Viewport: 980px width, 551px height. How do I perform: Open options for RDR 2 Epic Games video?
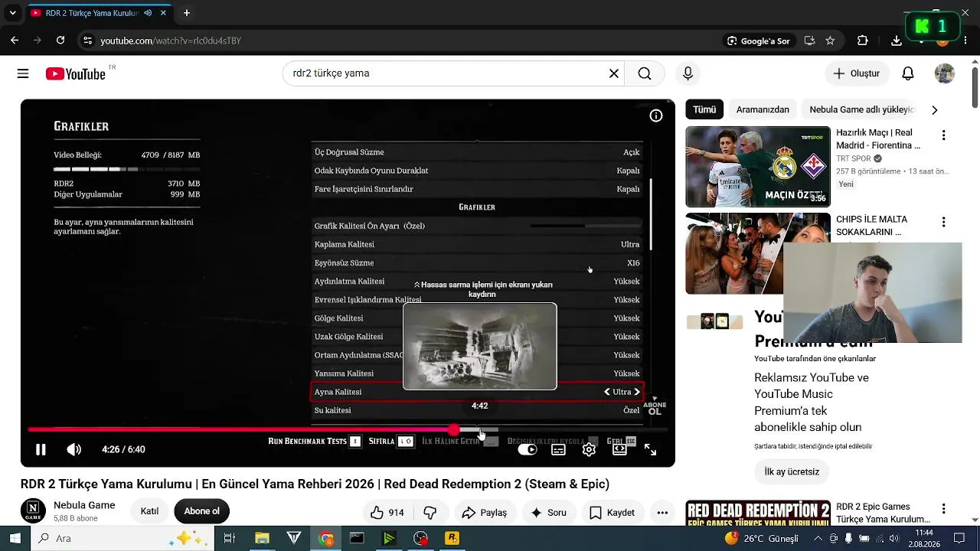pyautogui.click(x=943, y=509)
